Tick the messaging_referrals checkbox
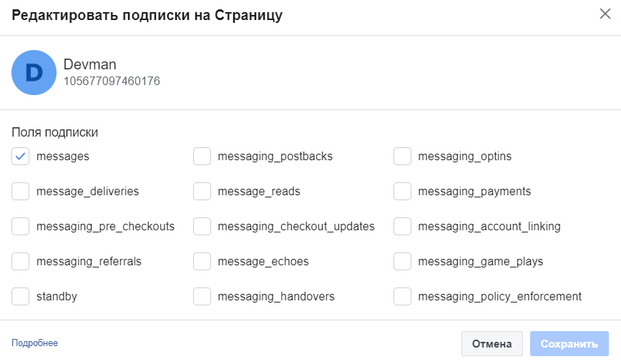621x364 pixels. pyautogui.click(x=21, y=261)
